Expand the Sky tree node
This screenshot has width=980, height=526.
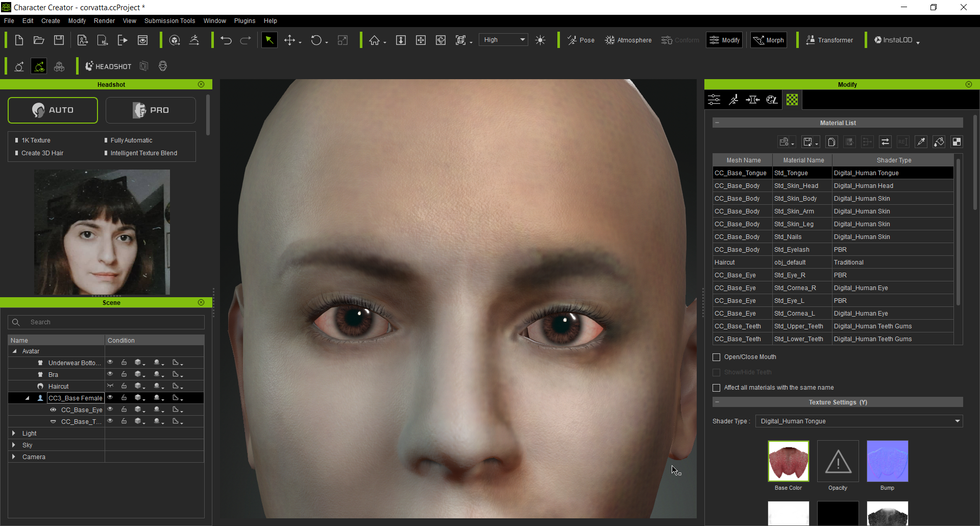point(14,445)
